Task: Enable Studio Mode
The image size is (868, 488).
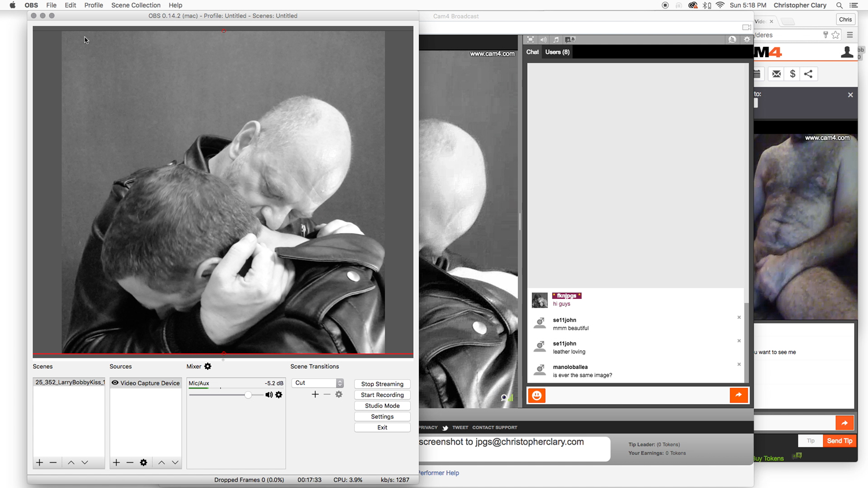Action: coord(382,406)
